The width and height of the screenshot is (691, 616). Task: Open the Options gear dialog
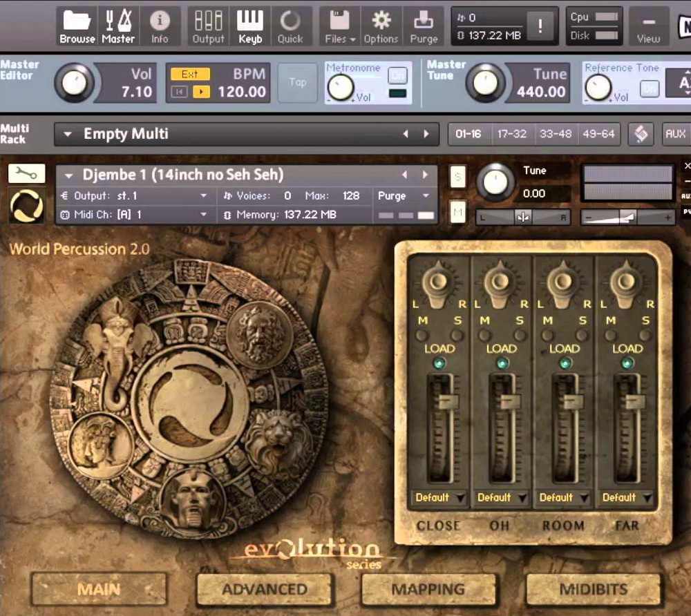click(x=381, y=26)
